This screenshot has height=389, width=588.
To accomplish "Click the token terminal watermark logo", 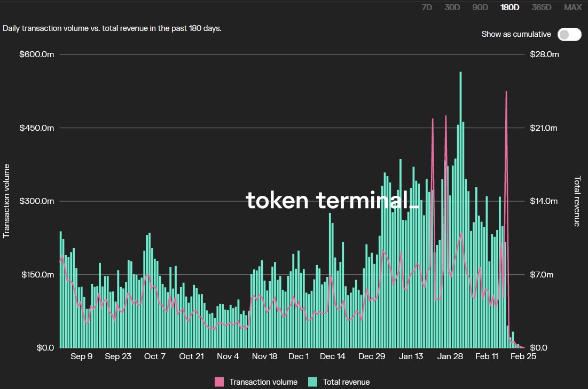I will click(x=332, y=200).
